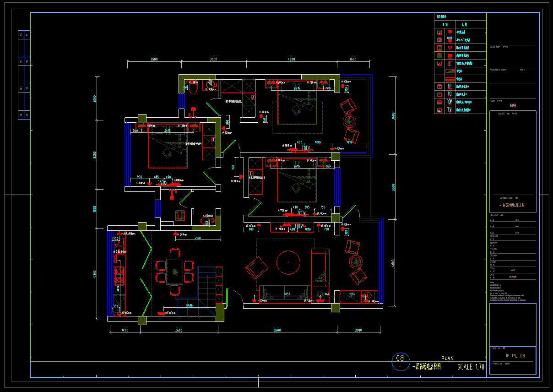Viewport: 553px width, 392px height.
Task: Click the 2500 dimension at the top
Action: pos(154,60)
